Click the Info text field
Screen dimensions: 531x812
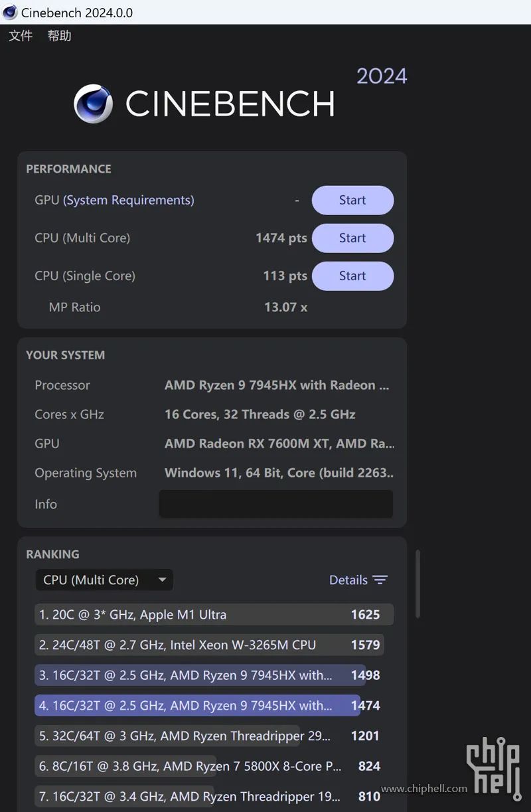(276, 505)
